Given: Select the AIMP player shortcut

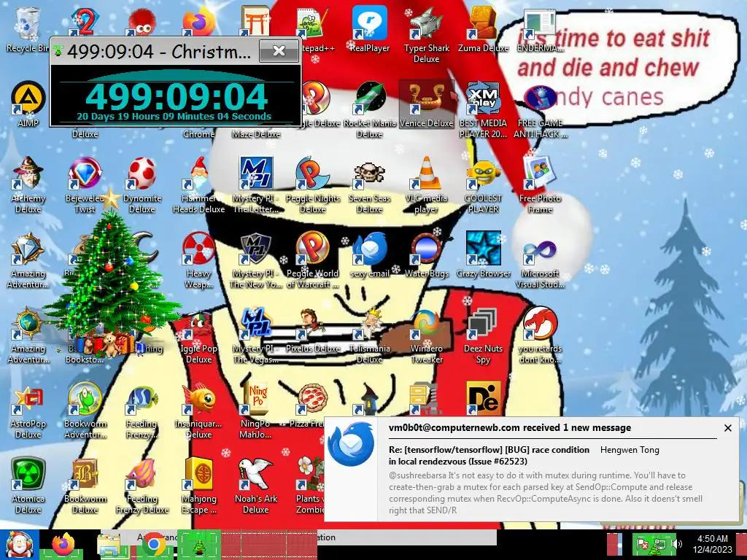Looking at the screenshot, I should click(28, 104).
